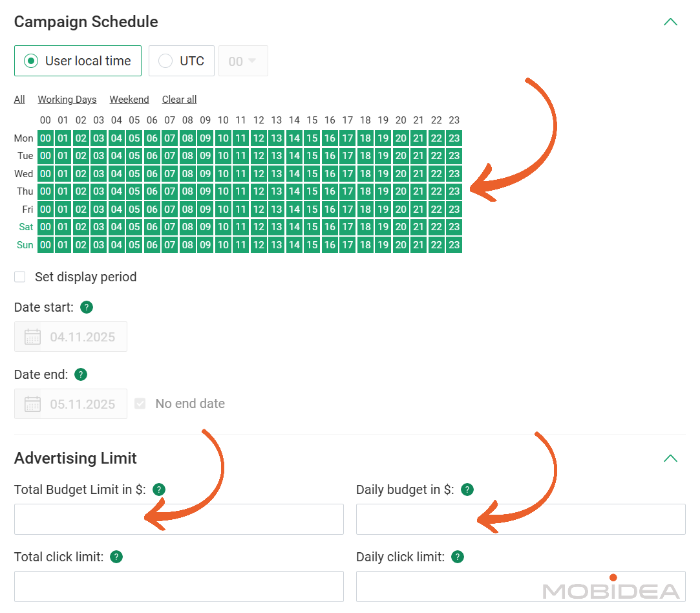This screenshot has height=613, width=700.
Task: Click column header hour 12
Action: pos(259,120)
